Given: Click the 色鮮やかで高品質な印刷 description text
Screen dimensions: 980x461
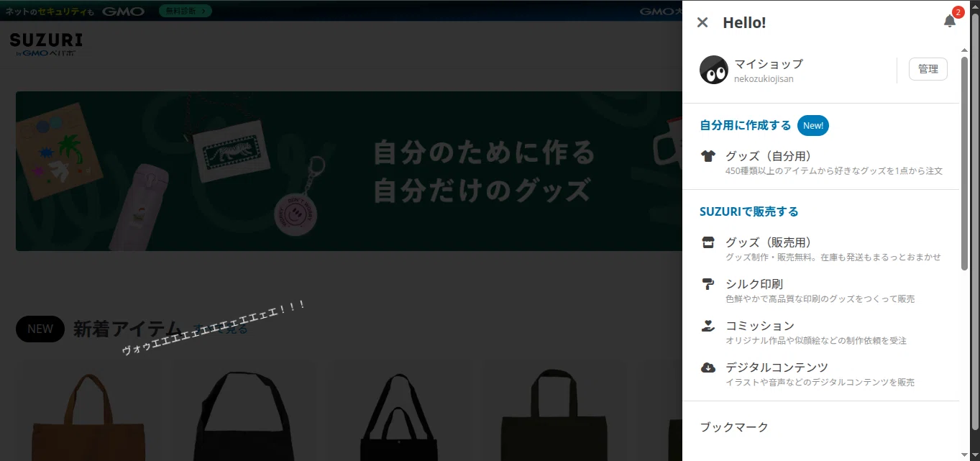Looking at the screenshot, I should (820, 298).
